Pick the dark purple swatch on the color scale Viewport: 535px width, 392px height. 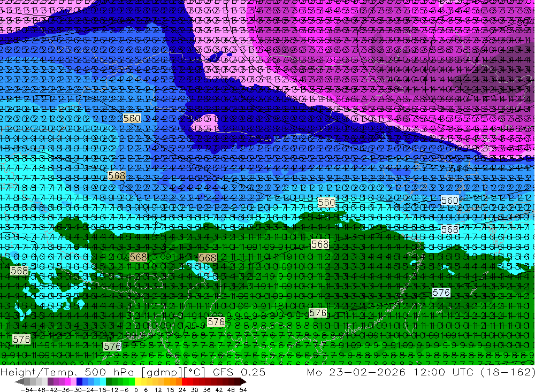click(50, 382)
